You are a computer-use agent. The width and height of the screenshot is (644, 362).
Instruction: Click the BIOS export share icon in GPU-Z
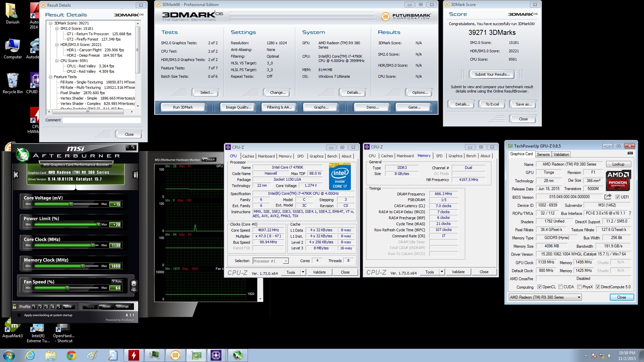point(608,197)
